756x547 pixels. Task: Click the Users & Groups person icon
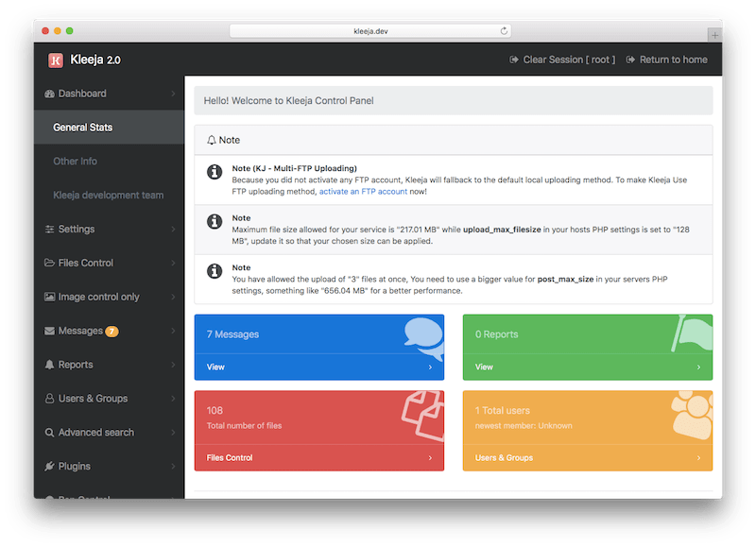[x=50, y=398]
